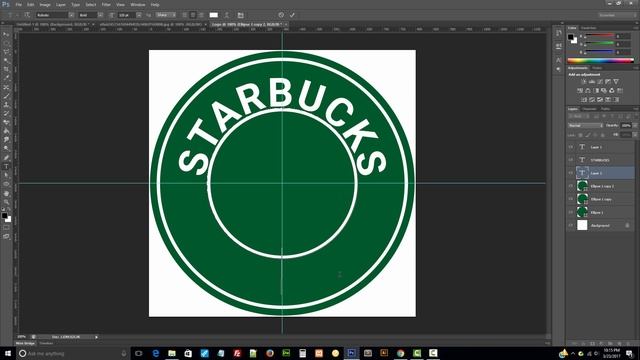Commit text edit with checkmark

[x=292, y=15]
